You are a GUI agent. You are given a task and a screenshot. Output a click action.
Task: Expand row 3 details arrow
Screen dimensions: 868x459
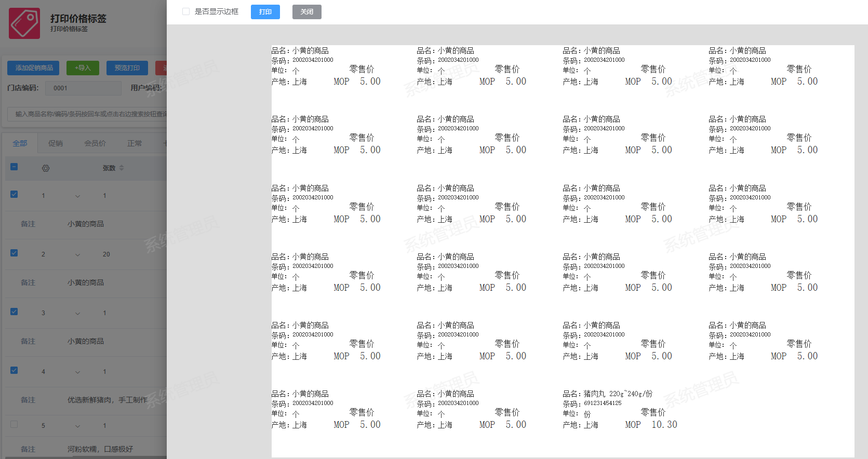tap(77, 314)
